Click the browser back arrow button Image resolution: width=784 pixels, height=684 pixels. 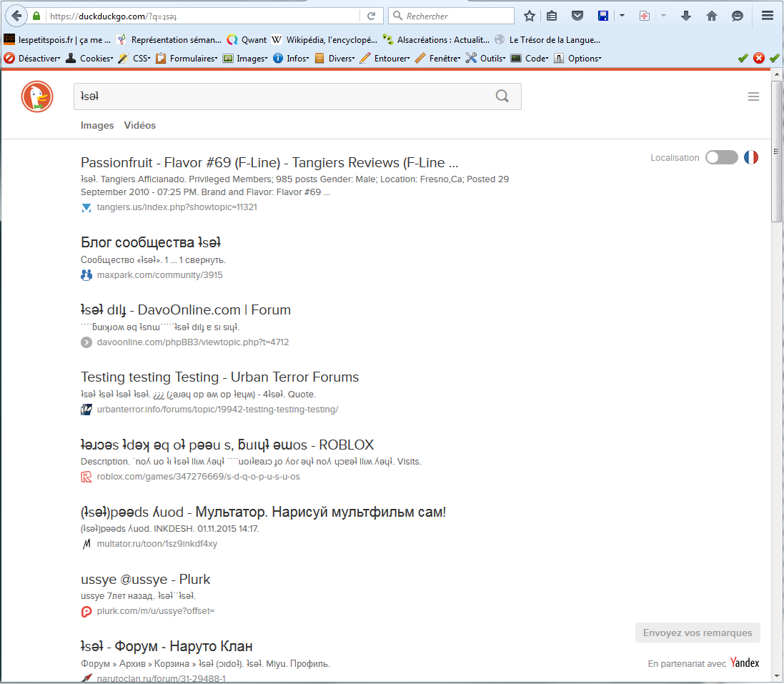(x=17, y=16)
